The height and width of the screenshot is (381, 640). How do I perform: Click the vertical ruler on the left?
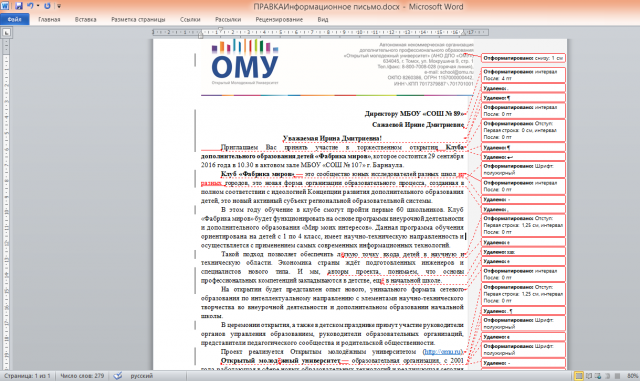pyautogui.click(x=6, y=204)
